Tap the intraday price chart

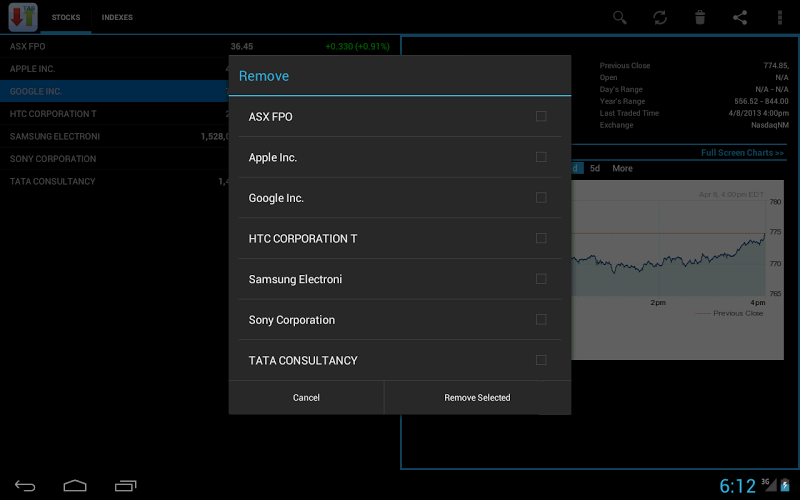[677, 269]
